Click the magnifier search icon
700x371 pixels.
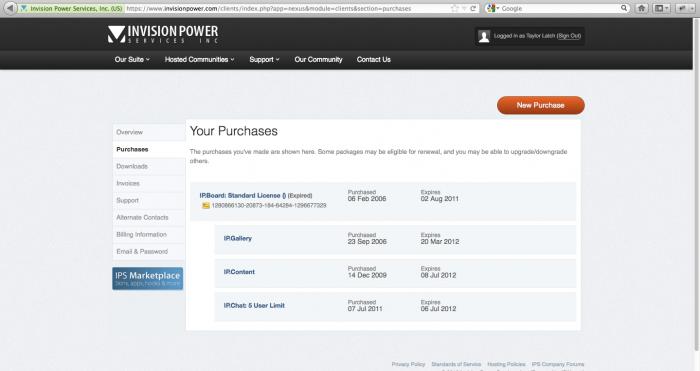coord(624,8)
